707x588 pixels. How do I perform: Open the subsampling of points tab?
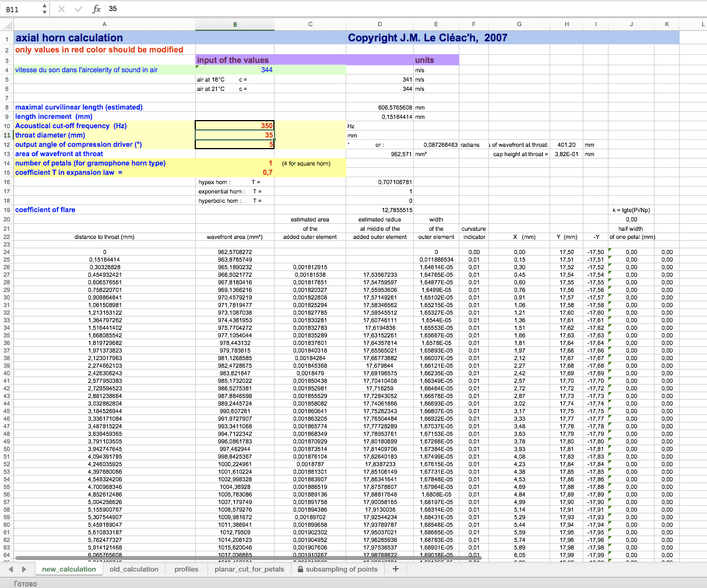pos(337,569)
